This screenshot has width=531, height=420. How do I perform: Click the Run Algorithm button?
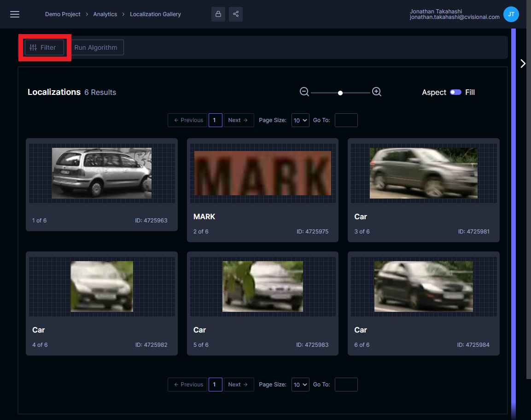click(96, 47)
